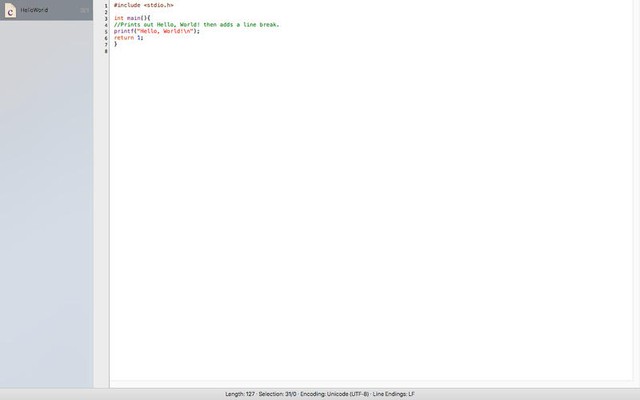Place cursor in the #include <stdio.h> line
The width and height of the screenshot is (640, 400).
pyautogui.click(x=143, y=5)
